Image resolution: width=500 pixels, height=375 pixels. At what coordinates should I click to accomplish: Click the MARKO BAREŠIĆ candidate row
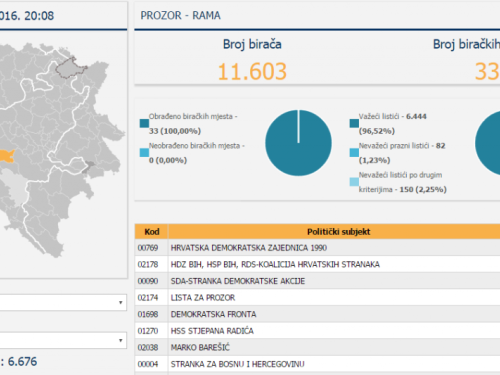tap(317, 348)
